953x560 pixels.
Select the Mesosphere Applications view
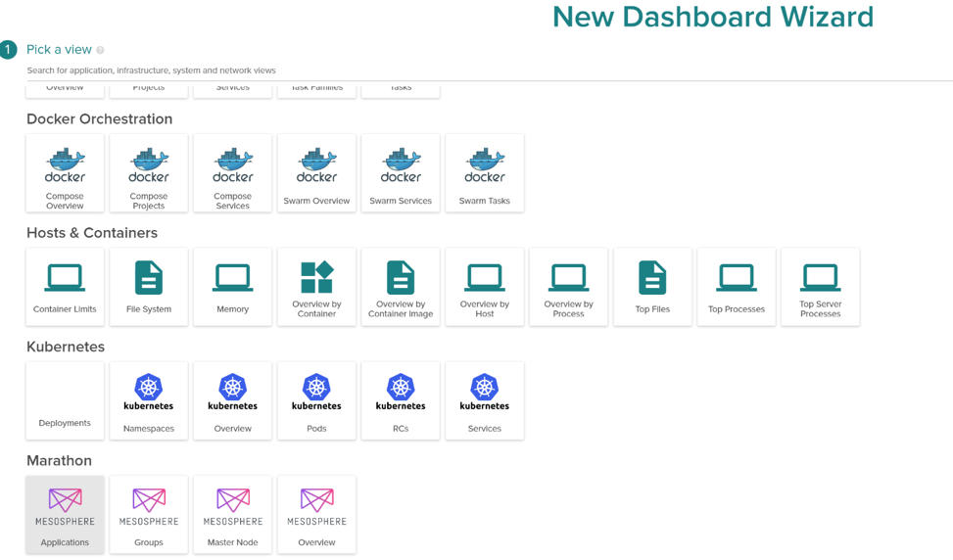[65, 514]
